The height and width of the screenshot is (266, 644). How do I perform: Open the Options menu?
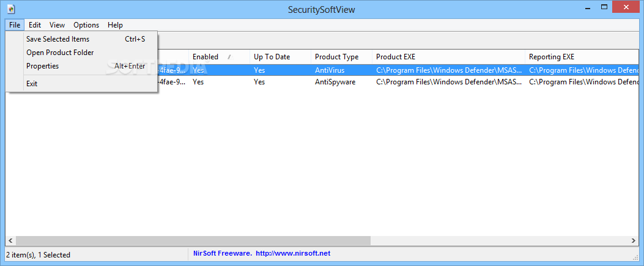[86, 25]
